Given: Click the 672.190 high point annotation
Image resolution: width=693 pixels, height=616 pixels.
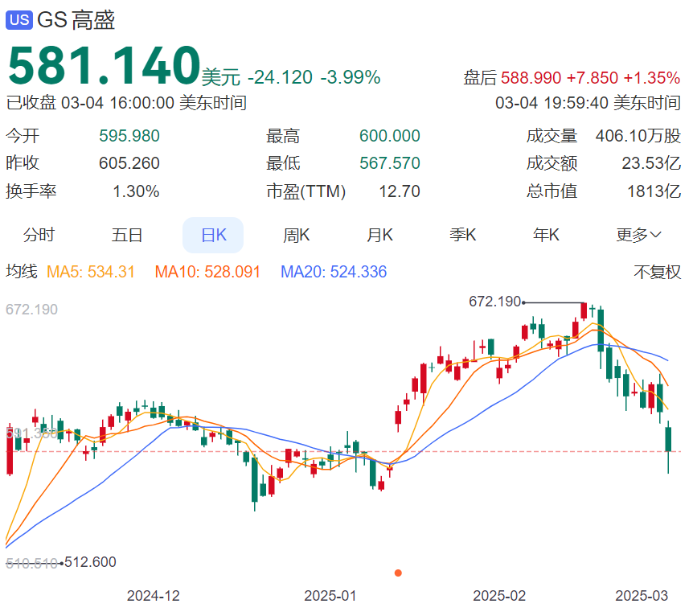Looking at the screenshot, I should click(x=495, y=302).
